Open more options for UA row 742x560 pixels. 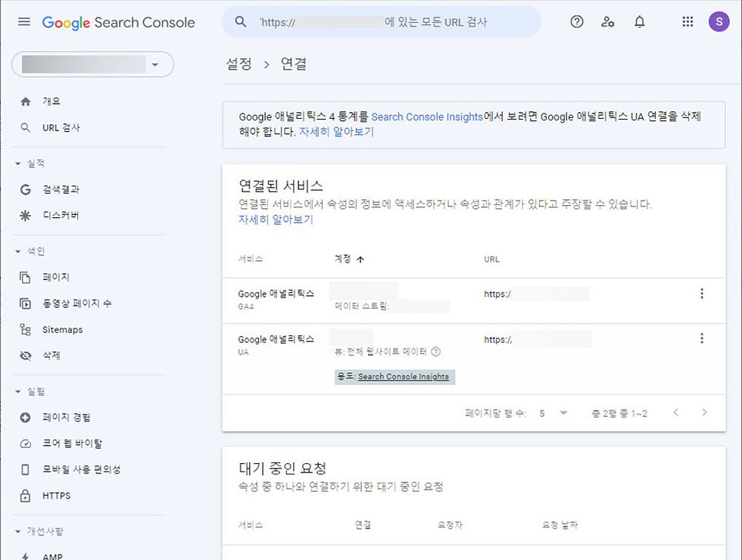point(702,338)
